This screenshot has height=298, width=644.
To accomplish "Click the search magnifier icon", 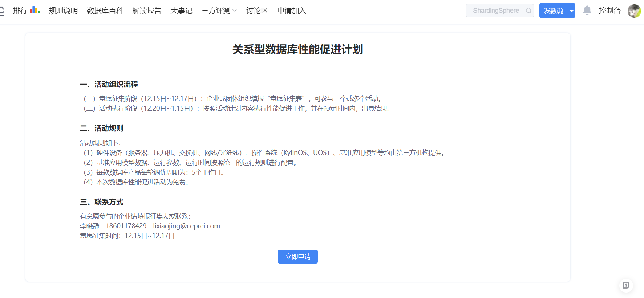I will coord(528,11).
